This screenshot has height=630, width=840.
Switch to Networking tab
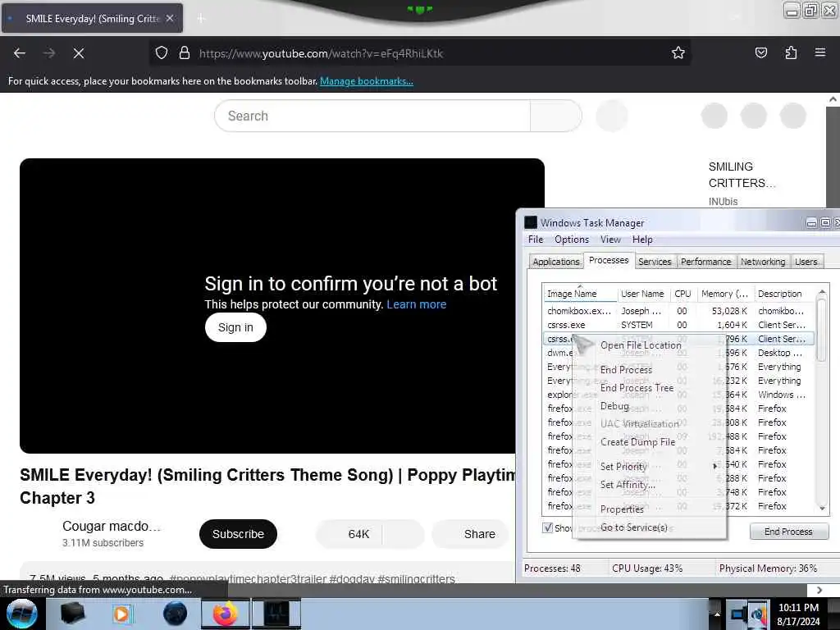coord(763,262)
